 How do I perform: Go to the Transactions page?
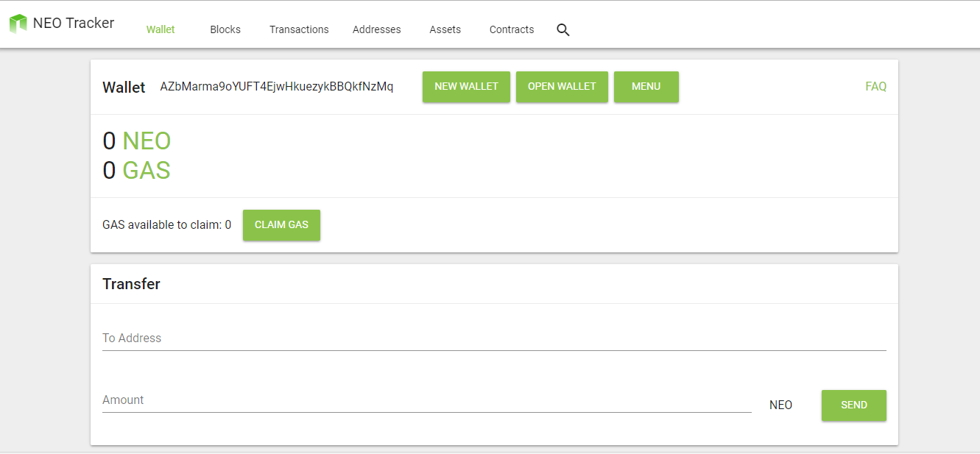click(x=299, y=29)
